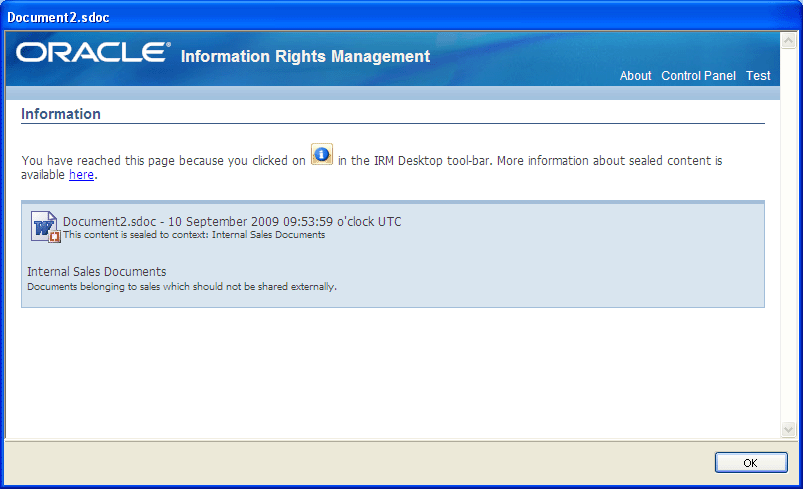Click the IRM Desktop info toolbar icon
This screenshot has width=803, height=489.
(322, 155)
